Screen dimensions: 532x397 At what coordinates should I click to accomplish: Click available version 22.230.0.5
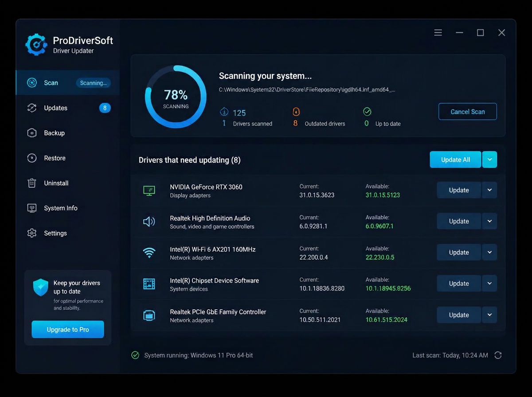[x=380, y=257]
